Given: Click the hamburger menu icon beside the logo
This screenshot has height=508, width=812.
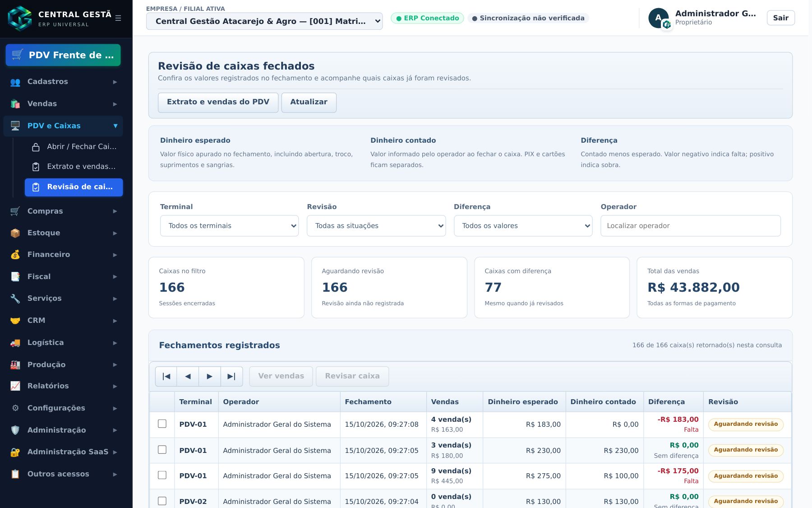Looking at the screenshot, I should click(x=118, y=18).
